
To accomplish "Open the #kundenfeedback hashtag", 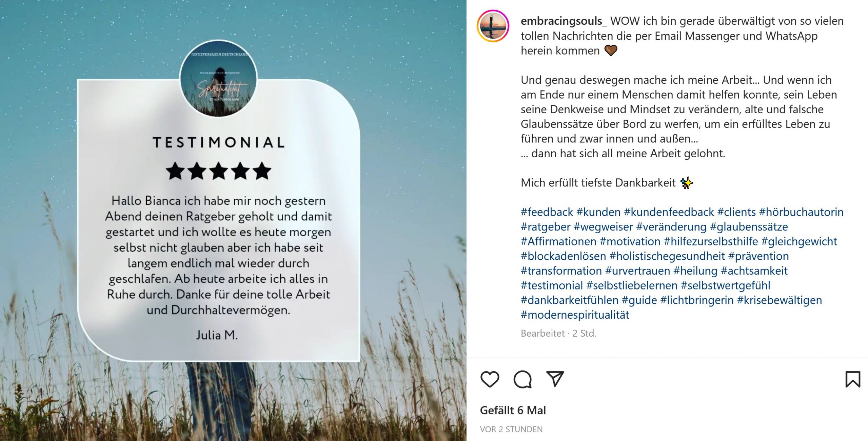I will point(669,212).
